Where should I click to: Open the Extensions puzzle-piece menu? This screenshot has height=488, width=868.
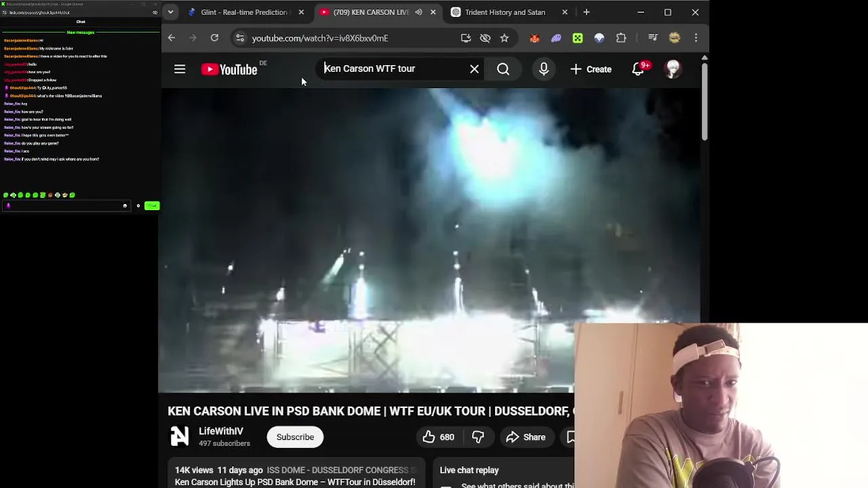tap(621, 38)
